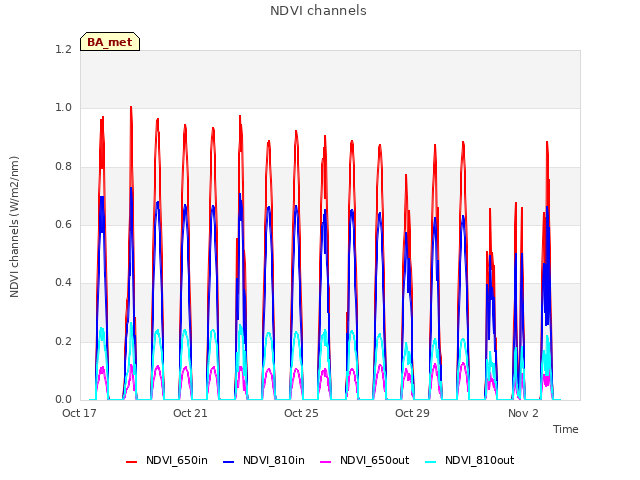The image size is (640, 480).
Task: Click the 'Oct 17' x-axis label
Action: click(x=79, y=413)
